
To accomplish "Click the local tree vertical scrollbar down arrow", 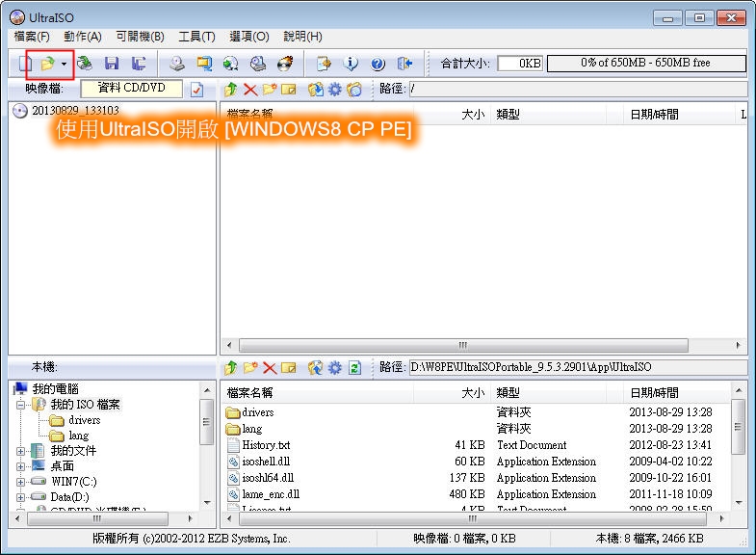I will pos(207,502).
